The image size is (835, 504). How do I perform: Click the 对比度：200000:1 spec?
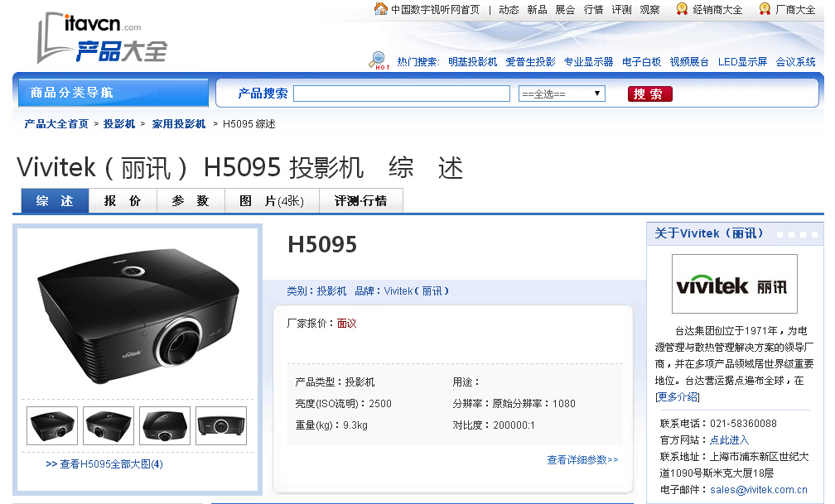point(494,425)
